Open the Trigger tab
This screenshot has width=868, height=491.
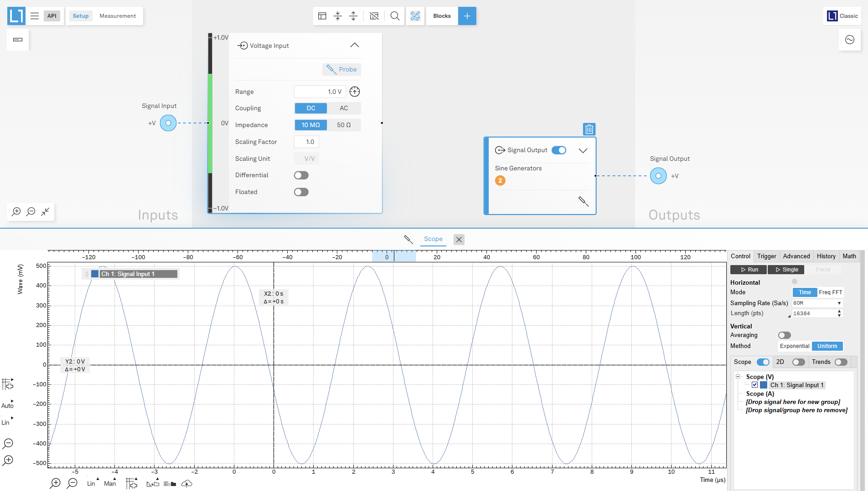pos(767,256)
